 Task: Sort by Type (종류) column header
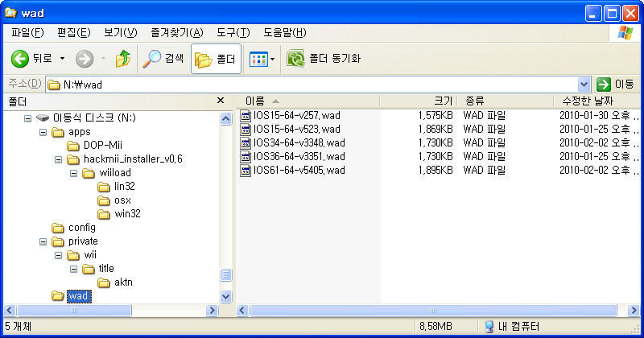[x=506, y=101]
